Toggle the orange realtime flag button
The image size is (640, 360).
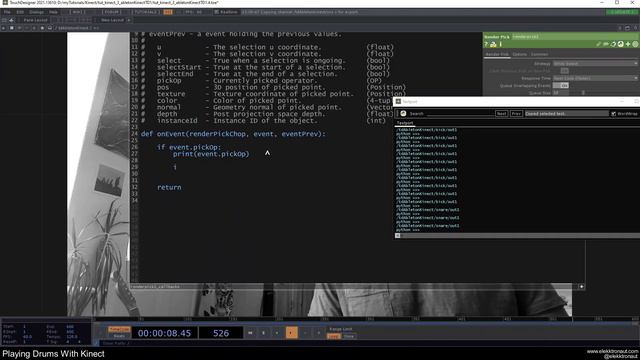(x=167, y=12)
